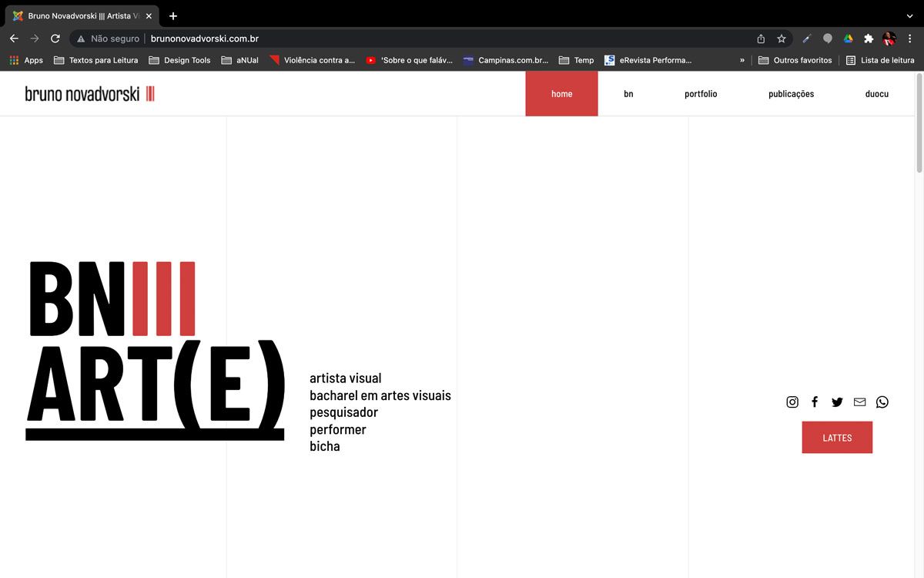Select the publicações menu item
The width and height of the screenshot is (924, 578).
coord(791,94)
